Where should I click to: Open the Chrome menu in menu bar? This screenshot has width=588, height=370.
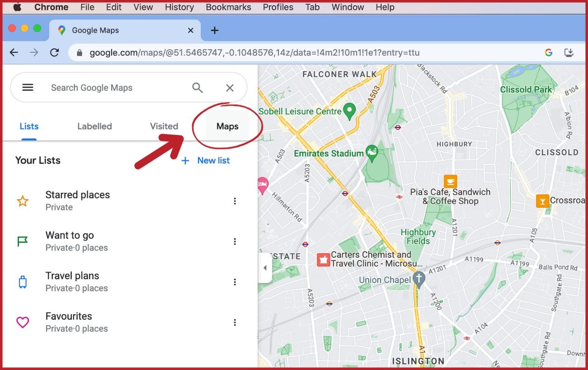click(x=51, y=7)
